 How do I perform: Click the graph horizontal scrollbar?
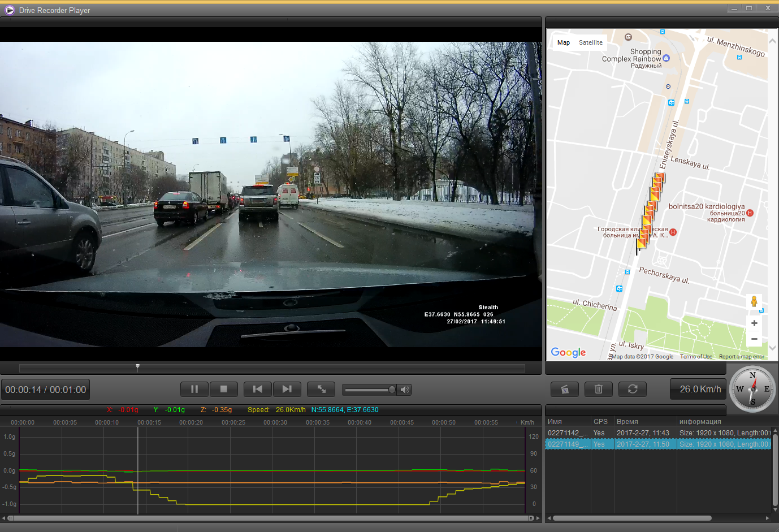point(271,518)
